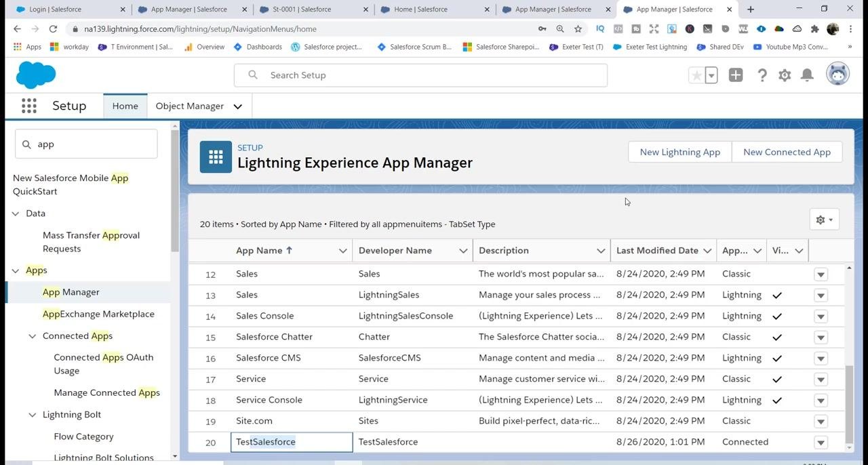Click the New Connected App button
The width and height of the screenshot is (868, 465).
[x=787, y=152]
